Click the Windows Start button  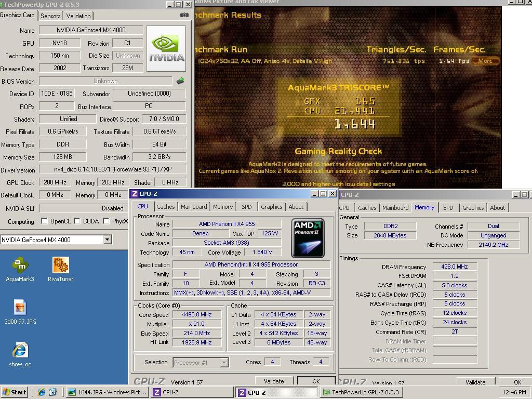coord(15,392)
